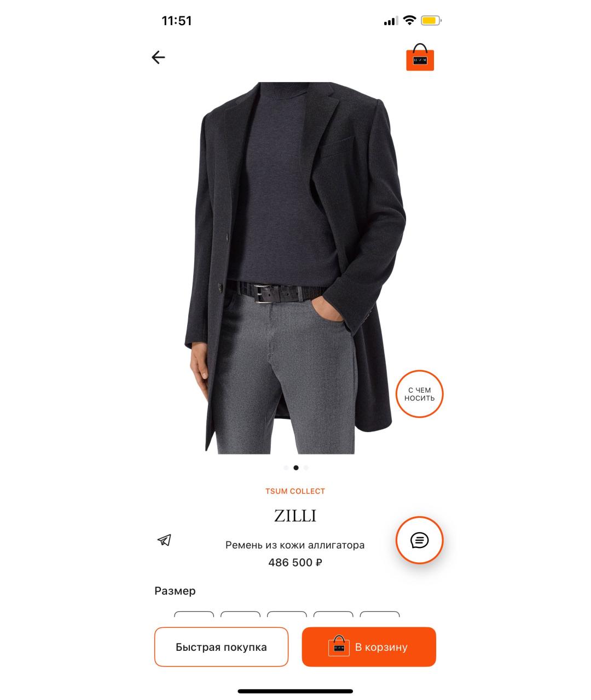Choose the fifth size option chip

(x=380, y=614)
